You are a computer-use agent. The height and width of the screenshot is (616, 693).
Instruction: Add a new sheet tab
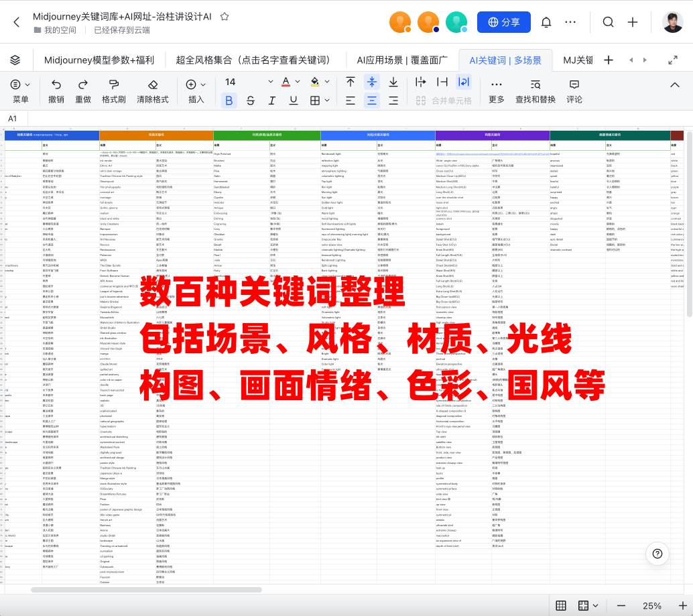tap(609, 60)
